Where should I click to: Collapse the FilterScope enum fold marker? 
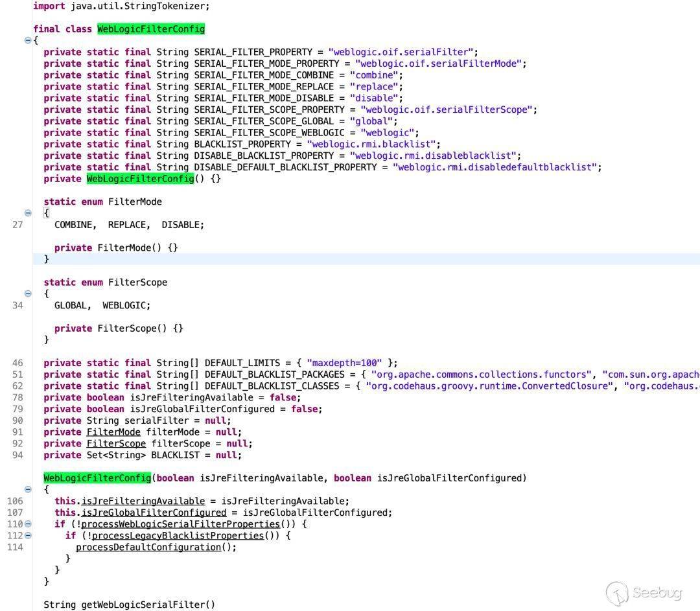coord(28,294)
